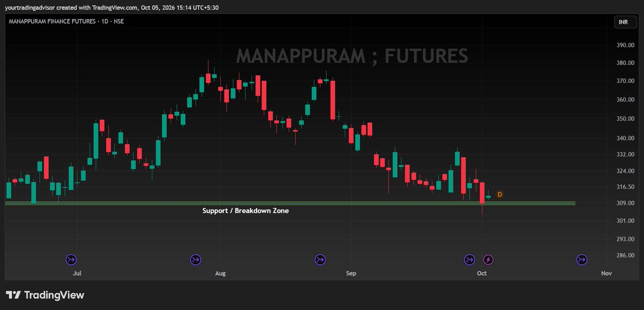Click the Jul label on time axis
Image resolution: width=644 pixels, height=310 pixels.
click(77, 273)
